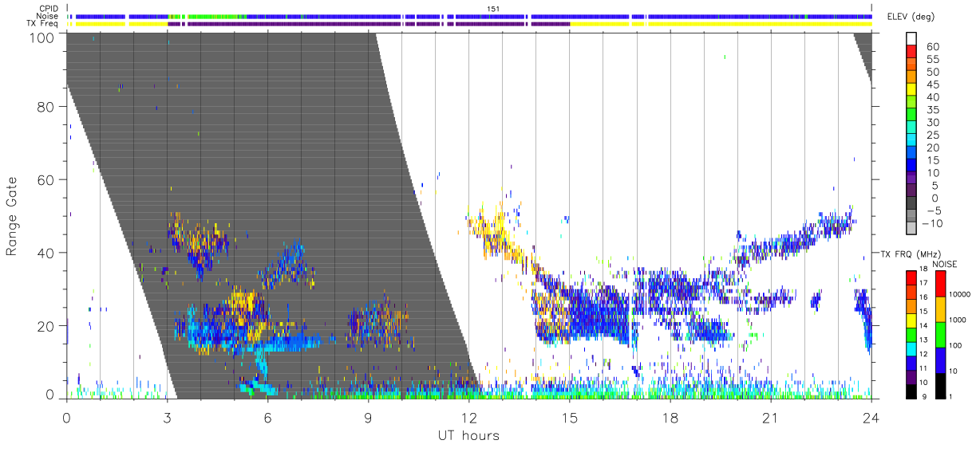Click the dark gray -5 to 0 ELEV segment

click(x=912, y=203)
